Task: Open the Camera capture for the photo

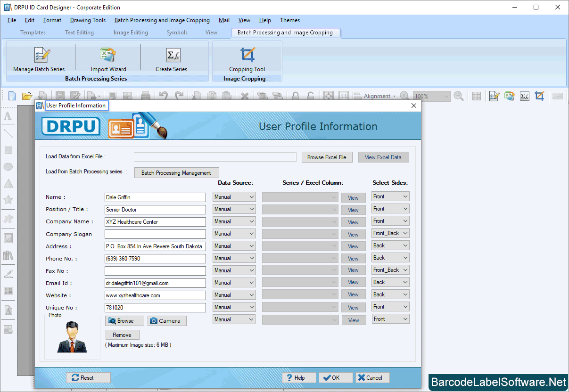Action: click(167, 320)
